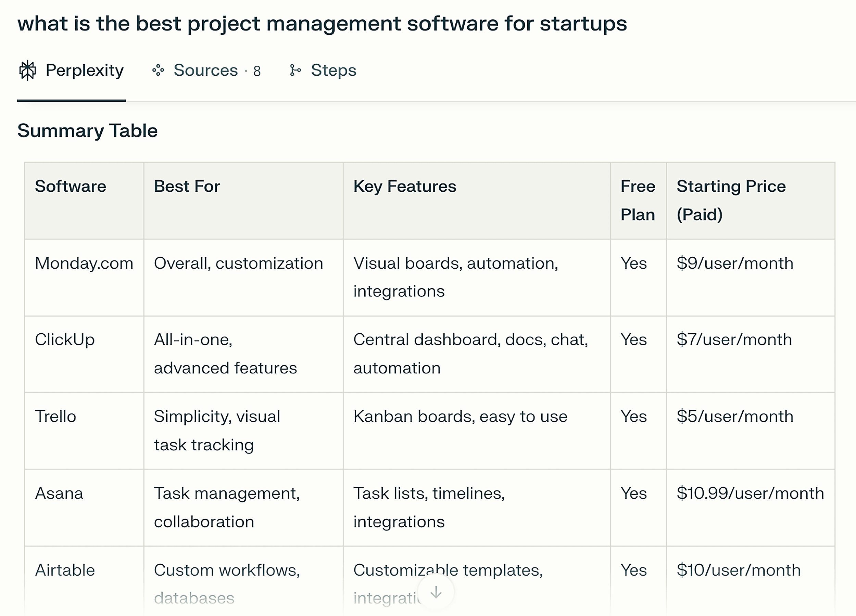Image resolution: width=856 pixels, height=616 pixels.
Task: Click the Software column header
Action: 71,187
